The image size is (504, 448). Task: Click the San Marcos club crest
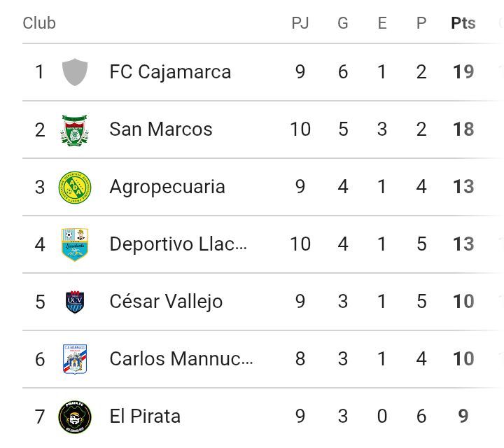pos(75,129)
